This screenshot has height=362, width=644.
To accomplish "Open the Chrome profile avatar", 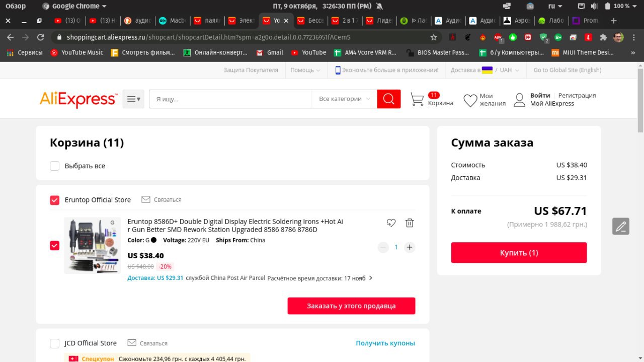I will tap(618, 37).
